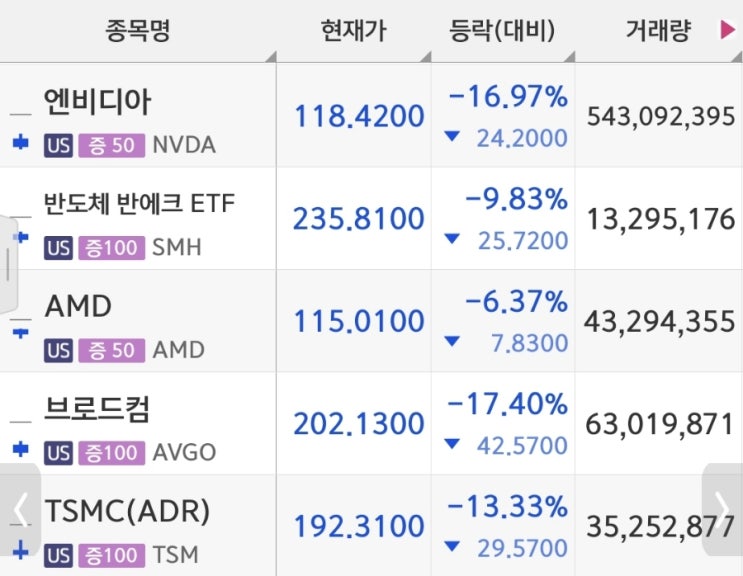This screenshot has width=743, height=576.
Task: Click the 증 50 margin badge on AMD row
Action: pyautogui.click(x=111, y=351)
